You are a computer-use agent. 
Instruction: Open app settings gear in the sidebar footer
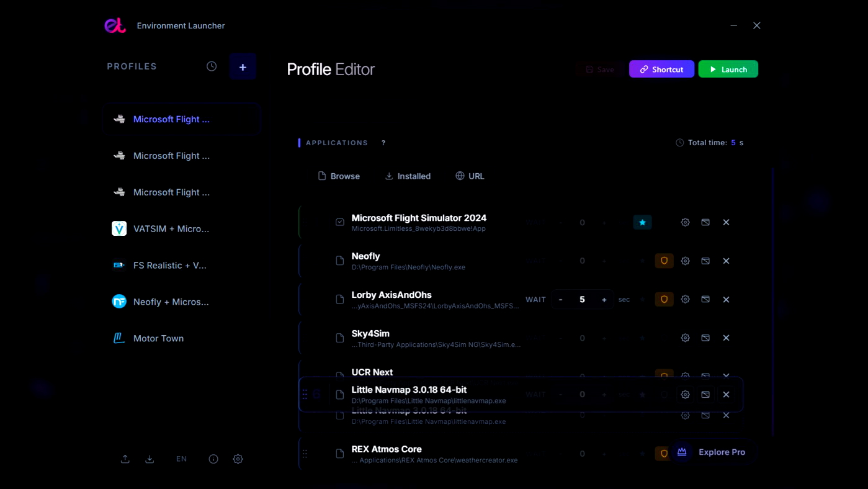pos(238,459)
